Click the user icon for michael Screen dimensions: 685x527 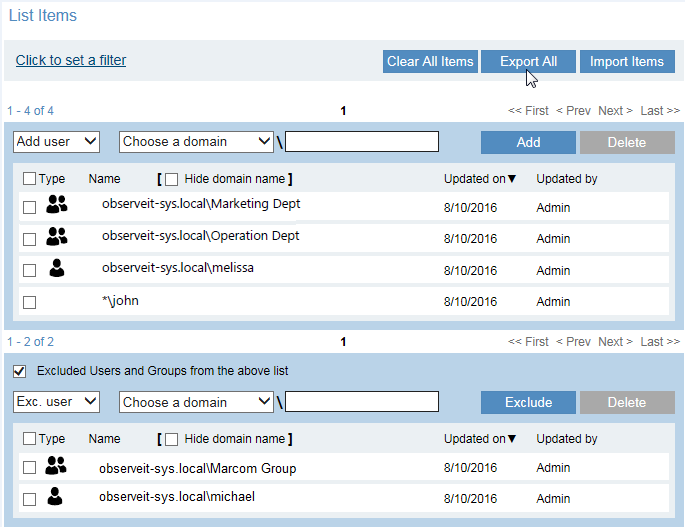(x=55, y=496)
